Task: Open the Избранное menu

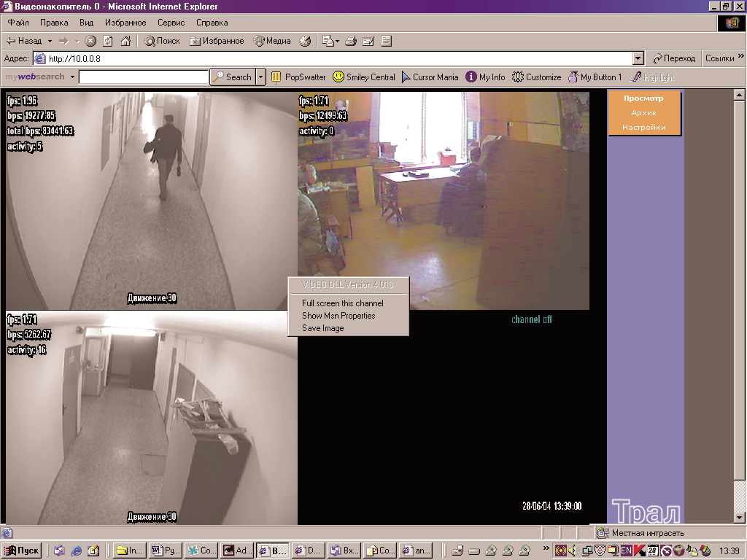Action: coord(125,23)
